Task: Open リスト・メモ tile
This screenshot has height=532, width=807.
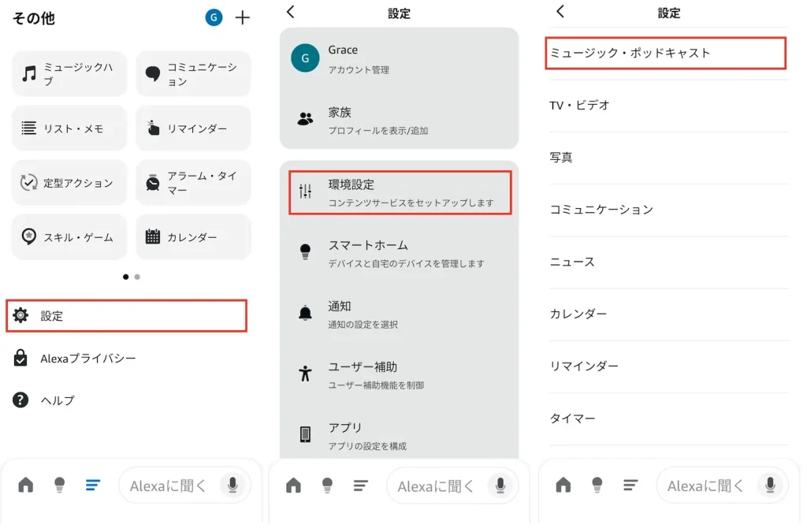Action: (69, 128)
